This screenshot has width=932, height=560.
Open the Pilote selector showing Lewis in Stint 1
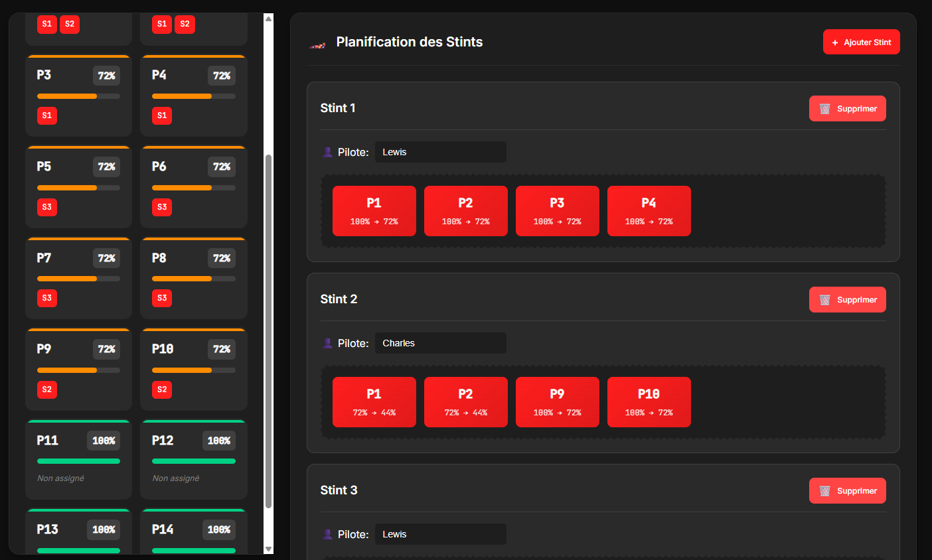pos(440,152)
